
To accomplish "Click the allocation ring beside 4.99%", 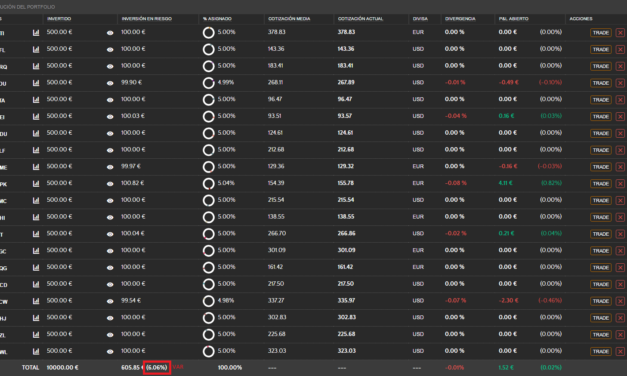I will [x=208, y=83].
